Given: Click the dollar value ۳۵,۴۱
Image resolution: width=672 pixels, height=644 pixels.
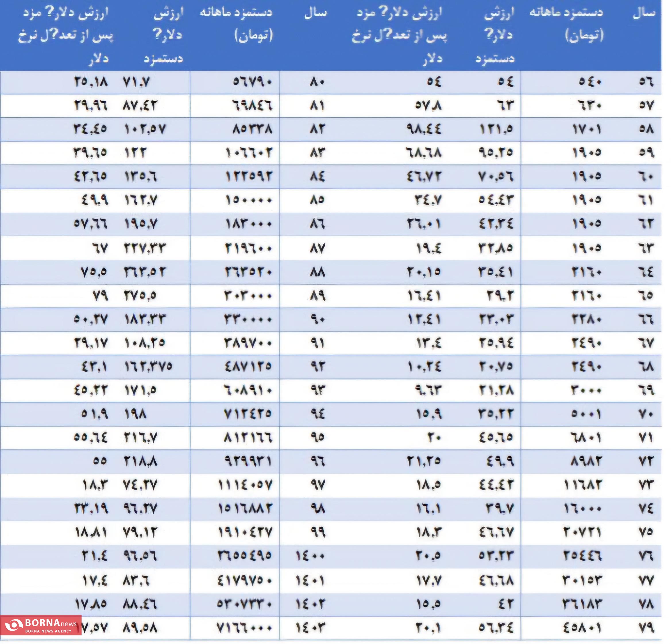Looking at the screenshot, I should pos(496,272).
